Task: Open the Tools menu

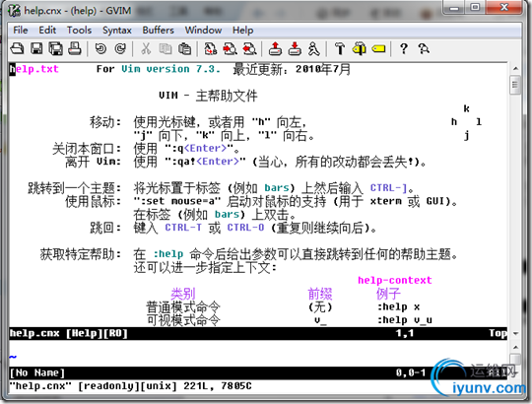Action: (79, 31)
